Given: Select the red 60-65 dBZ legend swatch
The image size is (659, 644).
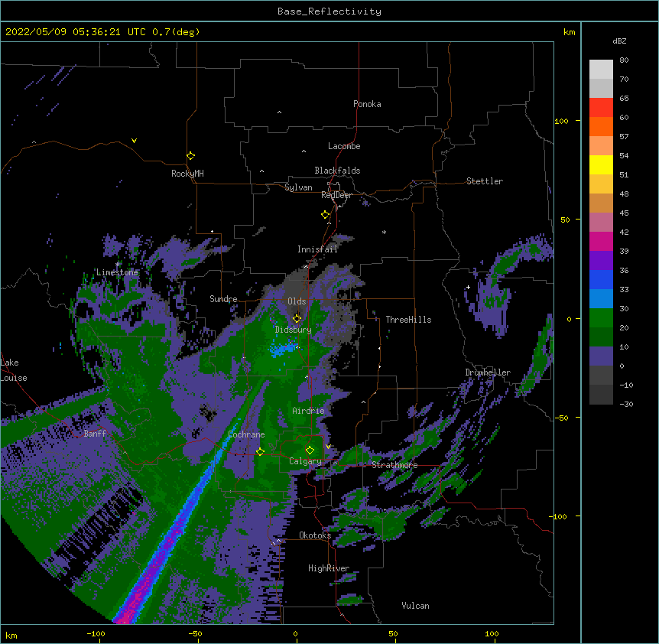Looking at the screenshot, I should click(601, 107).
